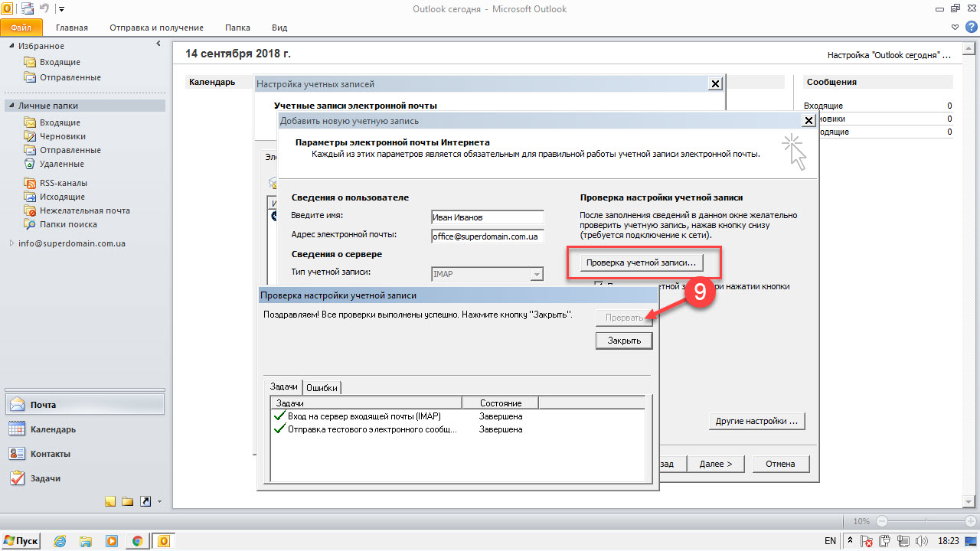Screen dimensions: 980x551
Task: Expand info@superdomain.com.ua account tree
Action: coord(11,243)
